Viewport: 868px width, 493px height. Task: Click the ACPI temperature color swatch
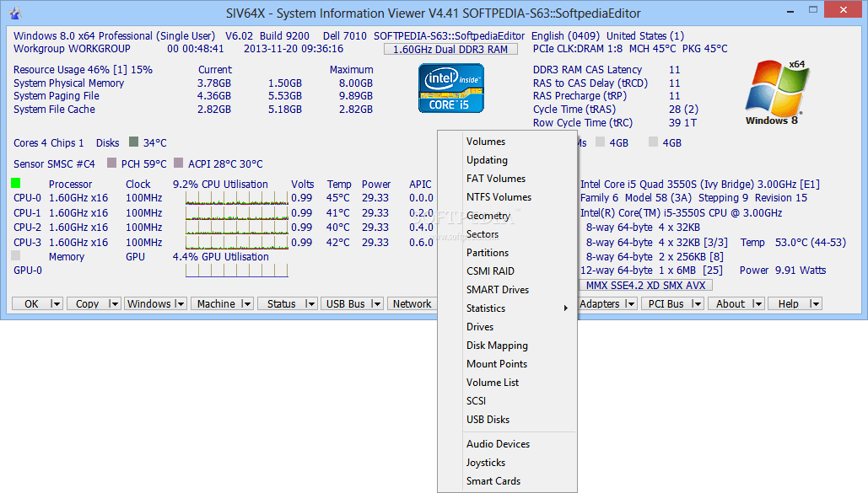point(178,163)
